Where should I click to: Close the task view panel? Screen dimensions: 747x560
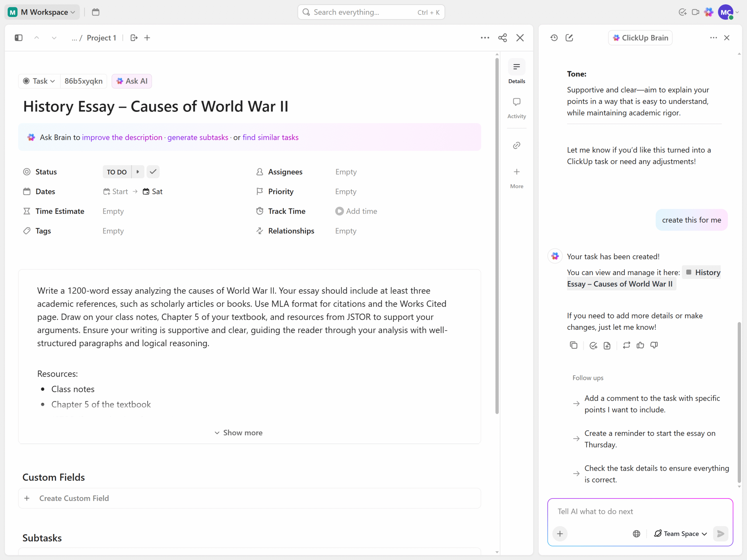[x=520, y=38]
